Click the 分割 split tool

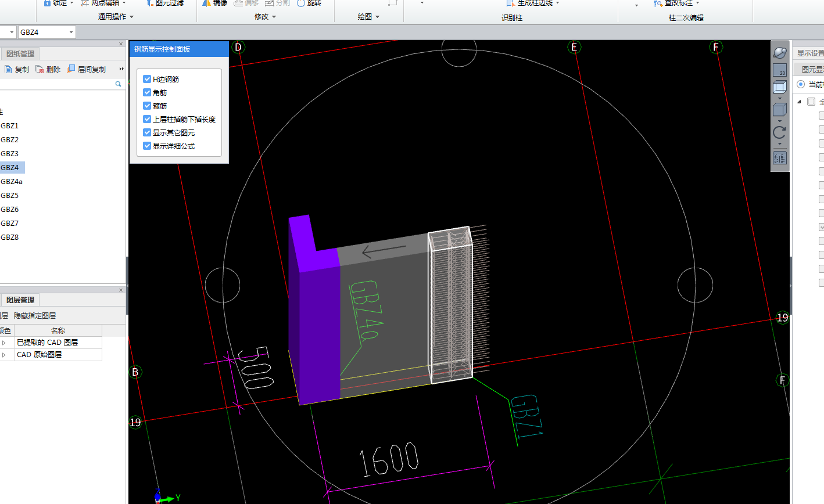pos(277,3)
